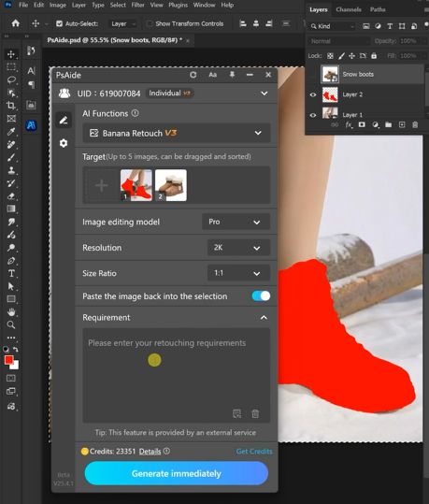Open blend mode Normal dropdown
Screen dimensions: 429x504
tap(339, 41)
